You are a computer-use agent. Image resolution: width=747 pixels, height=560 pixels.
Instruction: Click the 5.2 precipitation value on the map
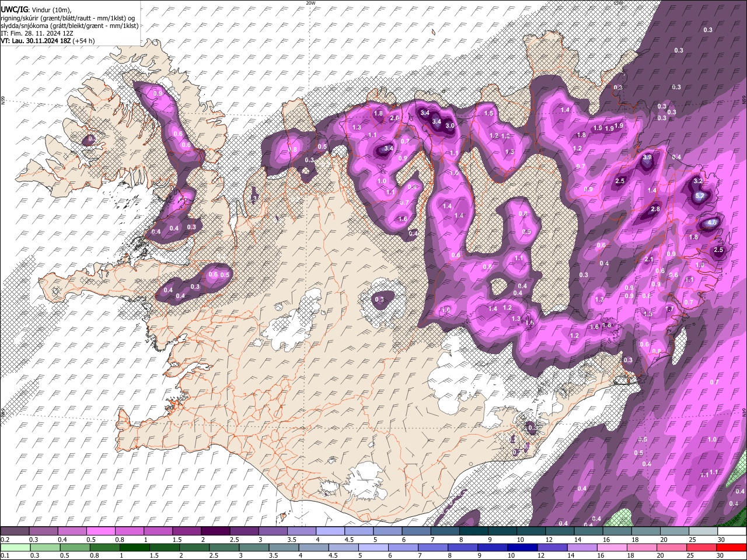pos(700,197)
